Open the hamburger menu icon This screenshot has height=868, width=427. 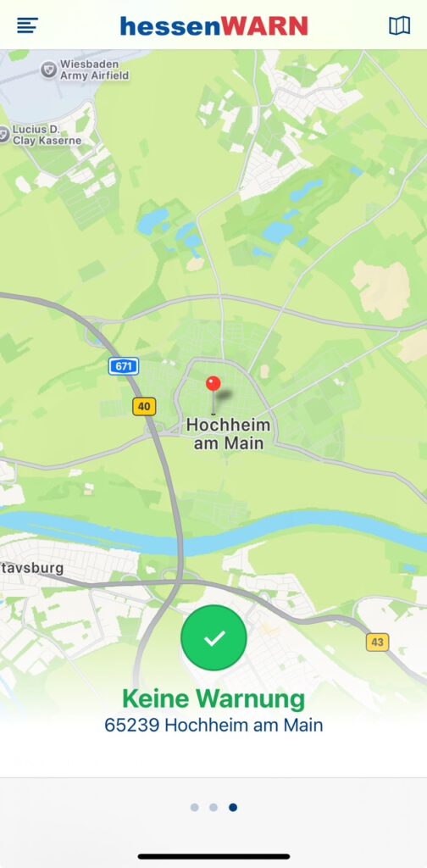[x=28, y=25]
